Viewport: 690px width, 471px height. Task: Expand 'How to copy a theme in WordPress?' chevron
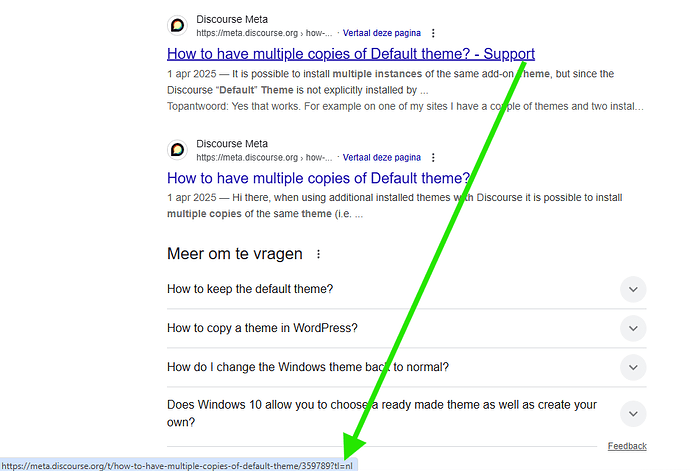point(633,328)
